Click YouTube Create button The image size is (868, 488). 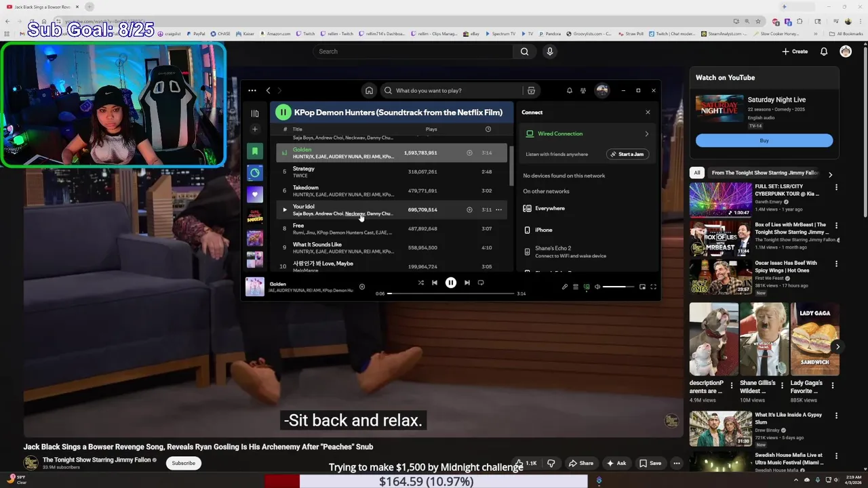795,52
